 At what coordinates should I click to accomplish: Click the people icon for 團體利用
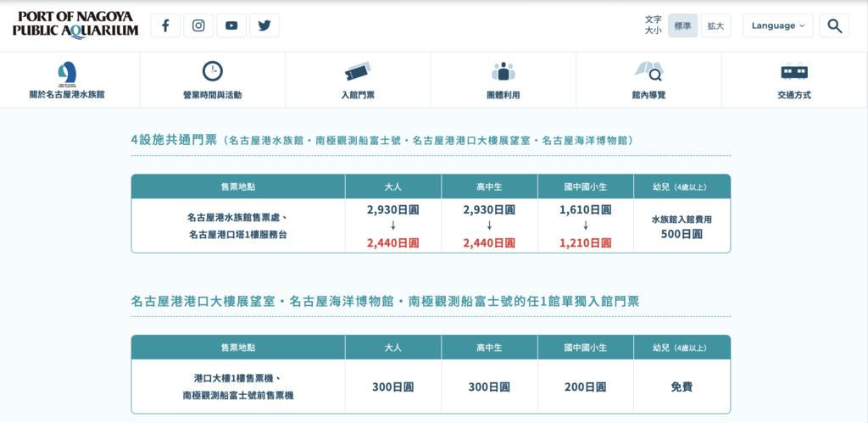coord(504,71)
